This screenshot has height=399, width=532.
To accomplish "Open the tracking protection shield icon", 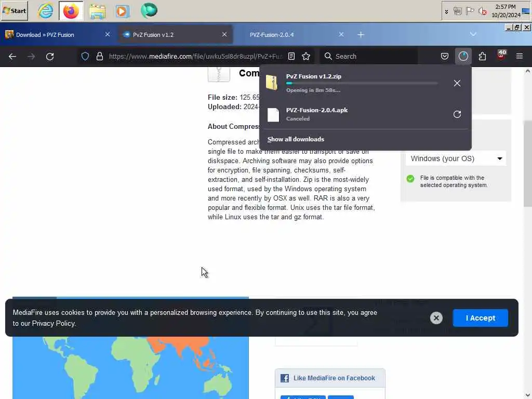I will tap(85, 56).
